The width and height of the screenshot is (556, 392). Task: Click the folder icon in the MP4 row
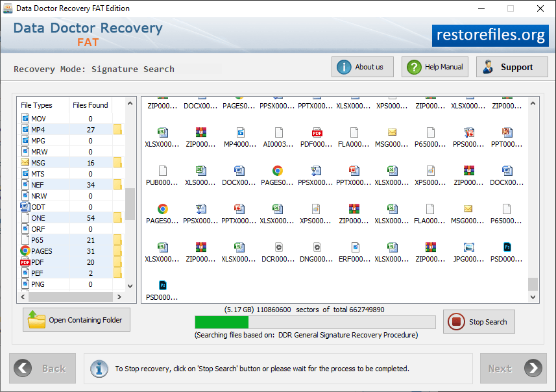click(x=117, y=130)
